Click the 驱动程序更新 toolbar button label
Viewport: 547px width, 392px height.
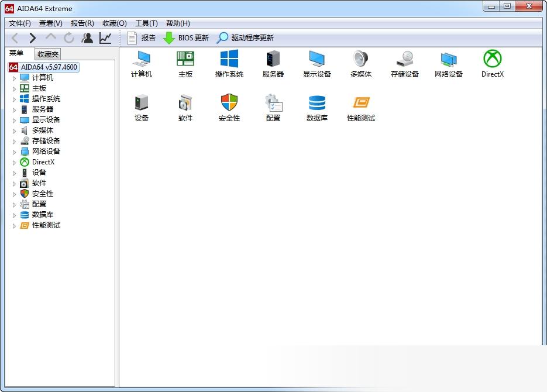(x=253, y=38)
